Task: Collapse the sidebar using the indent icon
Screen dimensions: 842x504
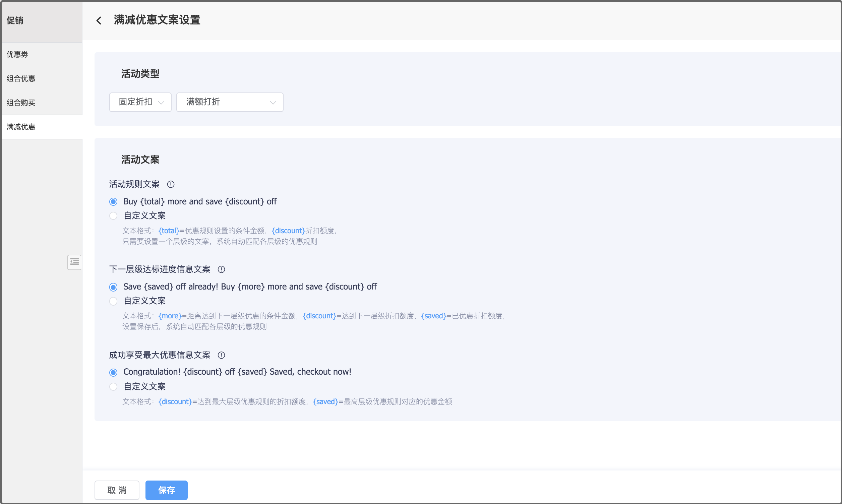Action: click(74, 262)
